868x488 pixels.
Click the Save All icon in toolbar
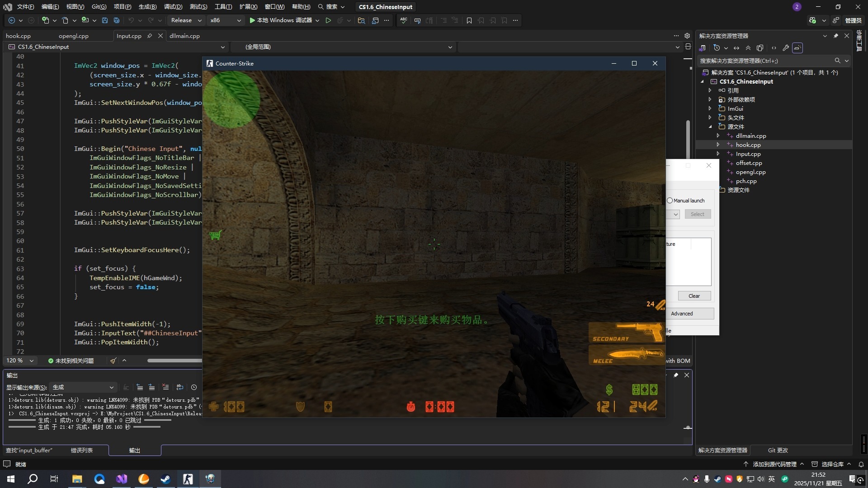click(x=117, y=20)
